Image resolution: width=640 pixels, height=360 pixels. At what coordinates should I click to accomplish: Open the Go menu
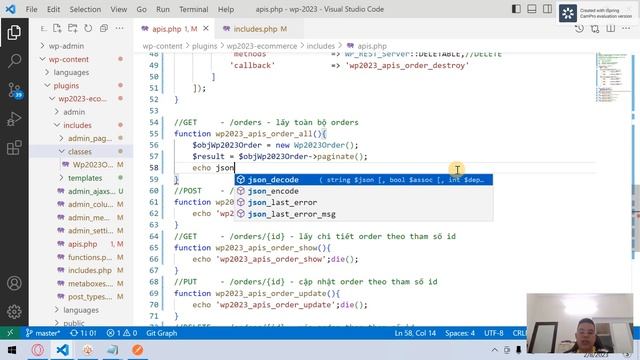(142, 9)
